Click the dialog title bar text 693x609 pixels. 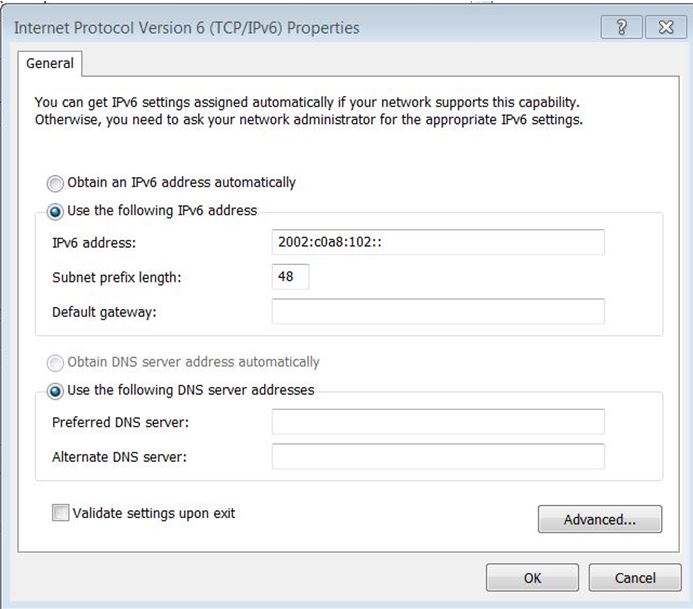[x=186, y=28]
